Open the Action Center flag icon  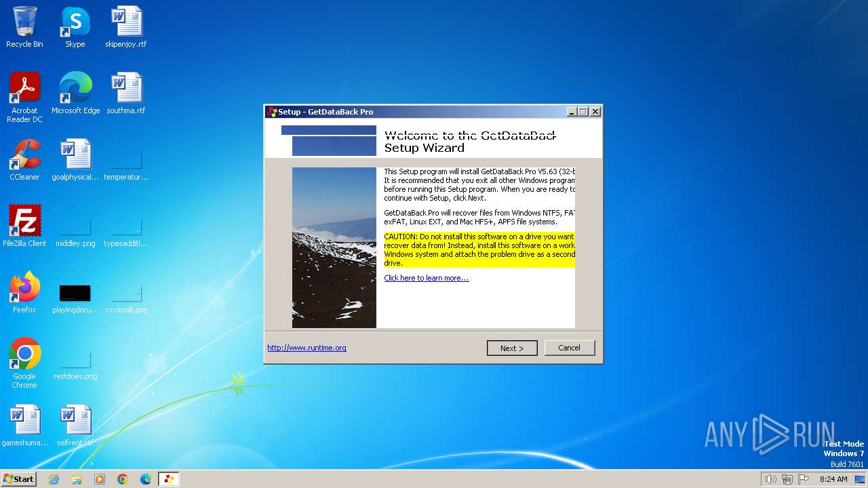[804, 479]
